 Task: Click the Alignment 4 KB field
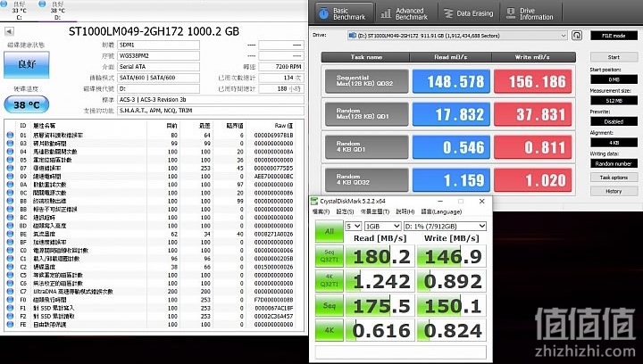click(614, 143)
